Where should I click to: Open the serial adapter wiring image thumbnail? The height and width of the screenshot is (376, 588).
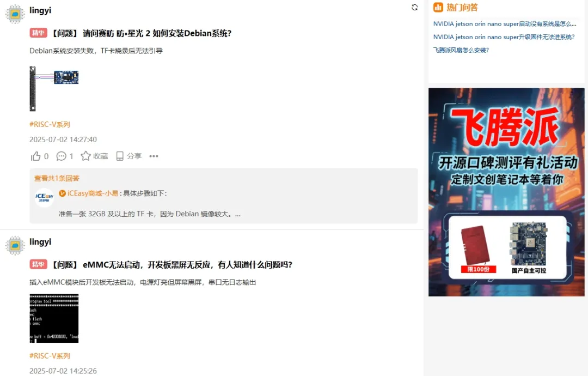tap(54, 89)
